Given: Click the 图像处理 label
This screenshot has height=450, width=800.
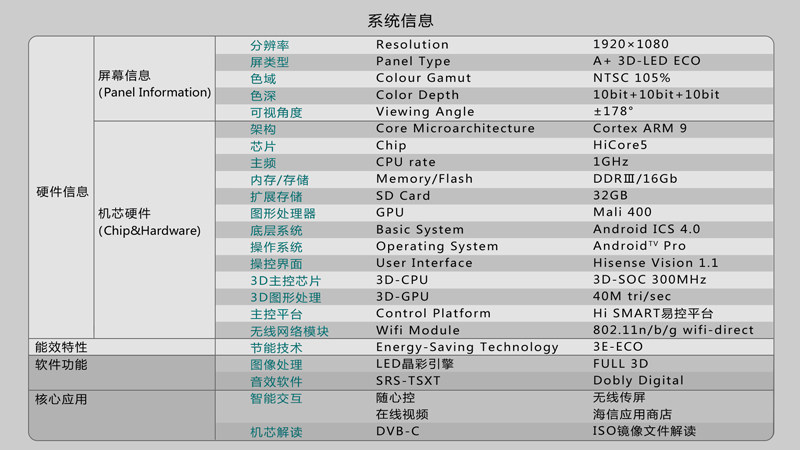Looking at the screenshot, I should tap(276, 365).
